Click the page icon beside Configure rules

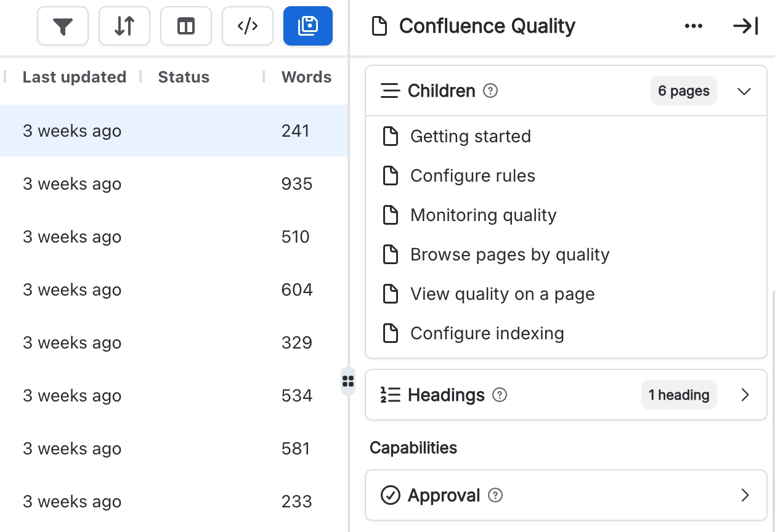[x=391, y=175]
